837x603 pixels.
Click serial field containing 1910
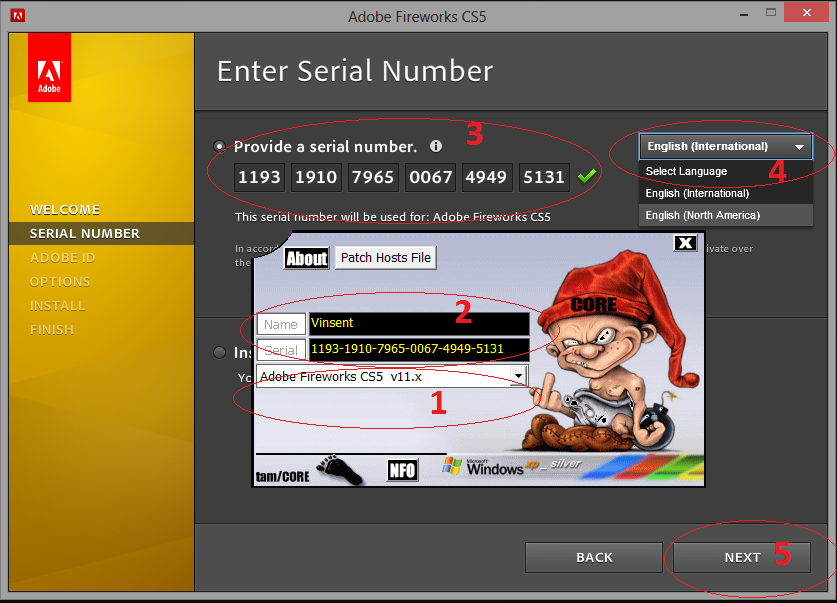[316, 177]
